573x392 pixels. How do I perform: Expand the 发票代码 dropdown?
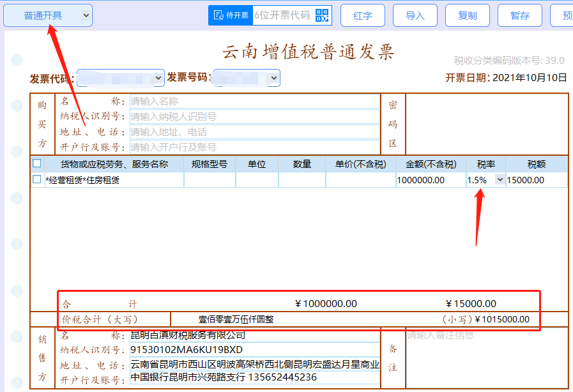pyautogui.click(x=158, y=78)
